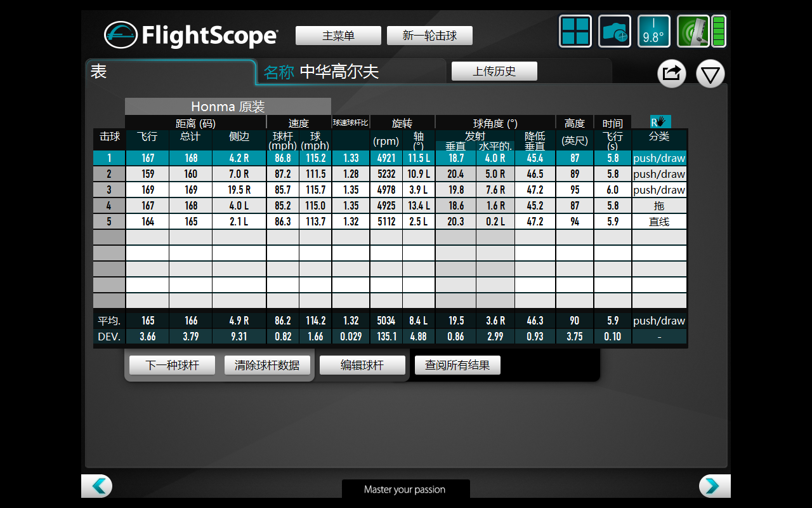Start a new round with 新一轮击球
This screenshot has width=812, height=508.
click(429, 36)
